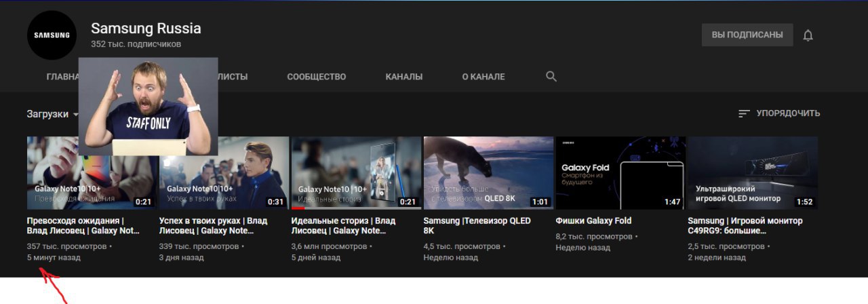
Task: Click the 2 недели назад upload date
Action: [717, 258]
